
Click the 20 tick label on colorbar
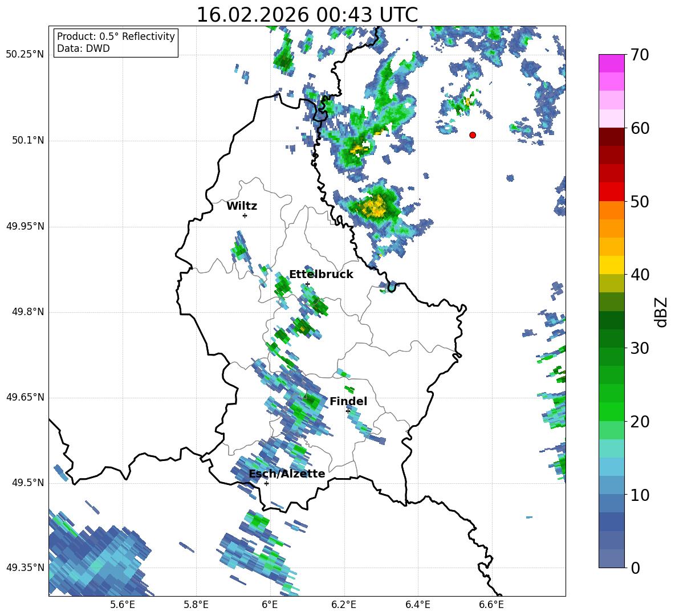coord(640,422)
